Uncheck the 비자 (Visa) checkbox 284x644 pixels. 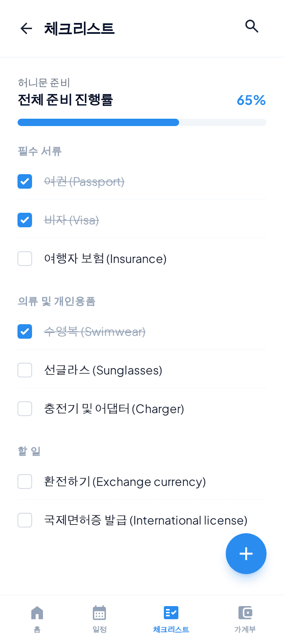[25, 220]
